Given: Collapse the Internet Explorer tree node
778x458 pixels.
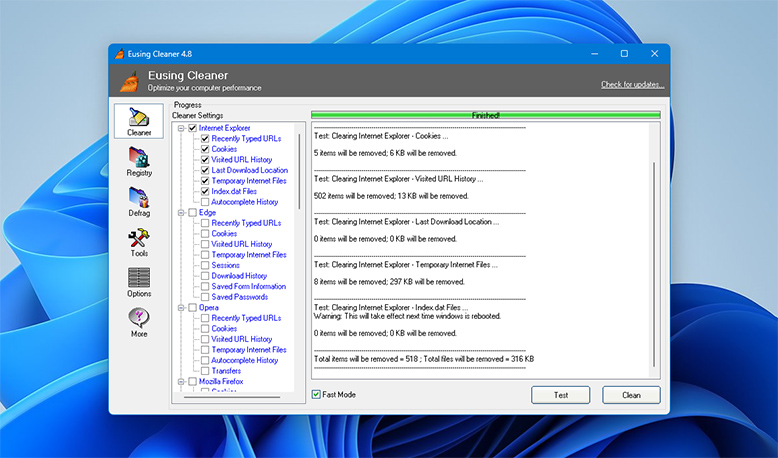Looking at the screenshot, I should (x=182, y=128).
